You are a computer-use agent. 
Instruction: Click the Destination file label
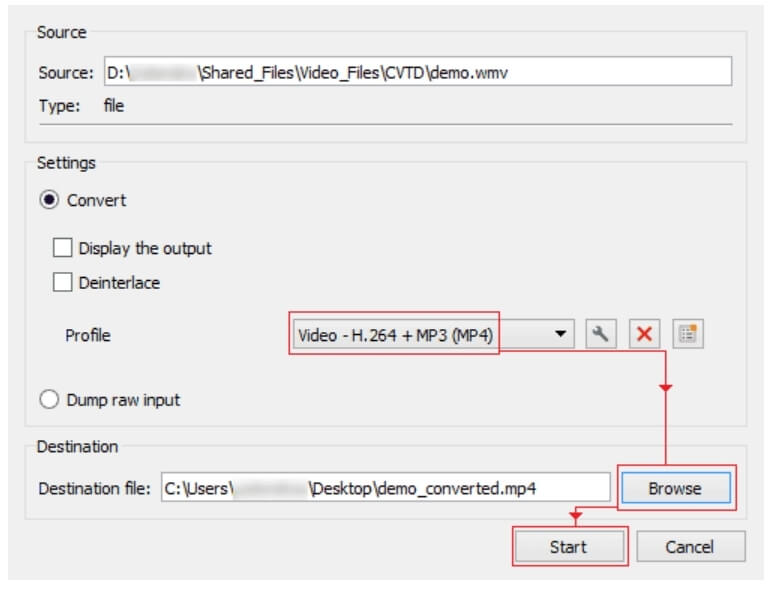94,489
